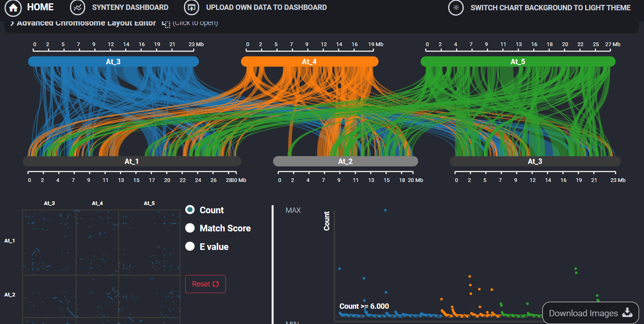
Task: Click the HOME menu label
Action: (40, 7)
